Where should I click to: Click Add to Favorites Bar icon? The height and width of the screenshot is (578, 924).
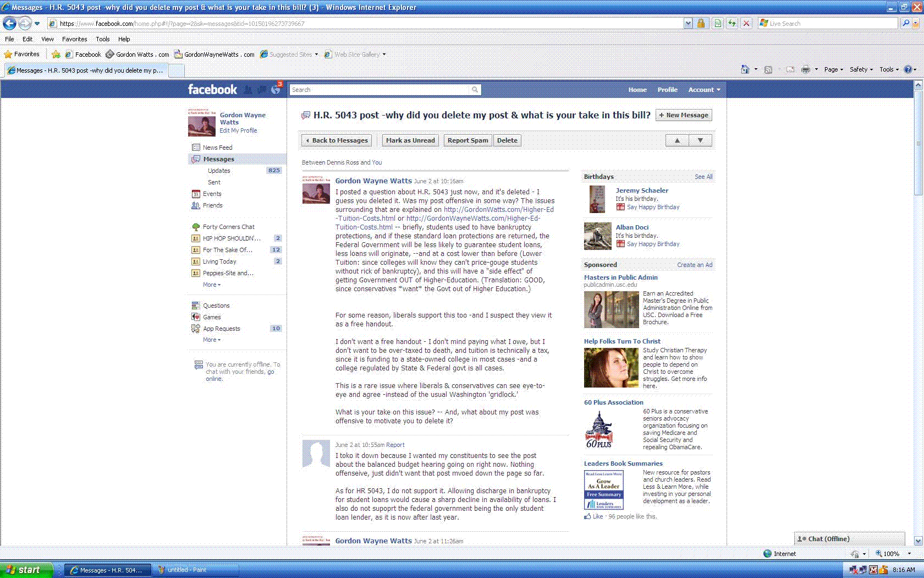[56, 54]
